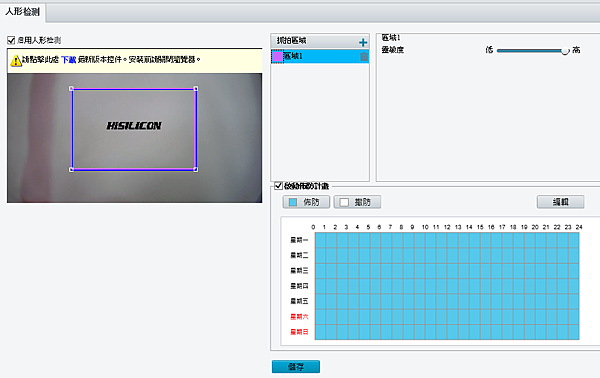This screenshot has width=600, height=378.
Task: Click the red Saturday row label 星期六
Action: pyautogui.click(x=299, y=317)
